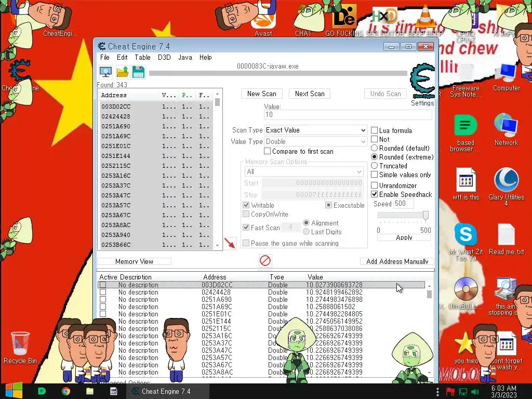
Task: Open the memory region All dropdown
Action: click(303, 171)
